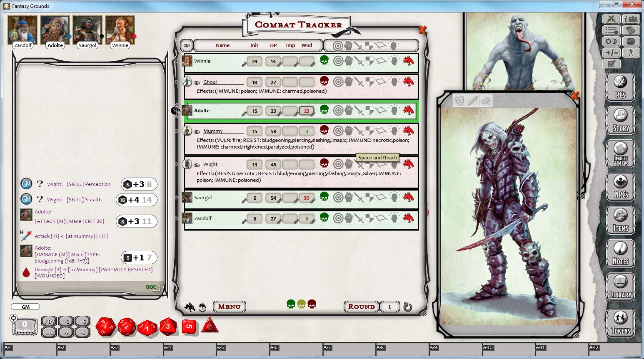This screenshot has width=644, height=359.
Task: Select Adolte portrait in party bar
Action: pos(55,30)
